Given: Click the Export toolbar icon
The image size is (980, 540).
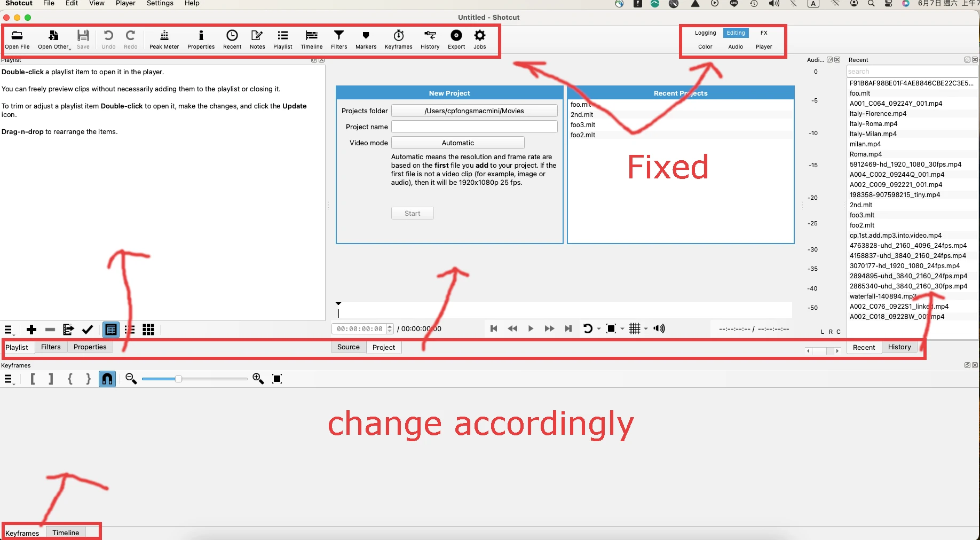Looking at the screenshot, I should 456,40.
